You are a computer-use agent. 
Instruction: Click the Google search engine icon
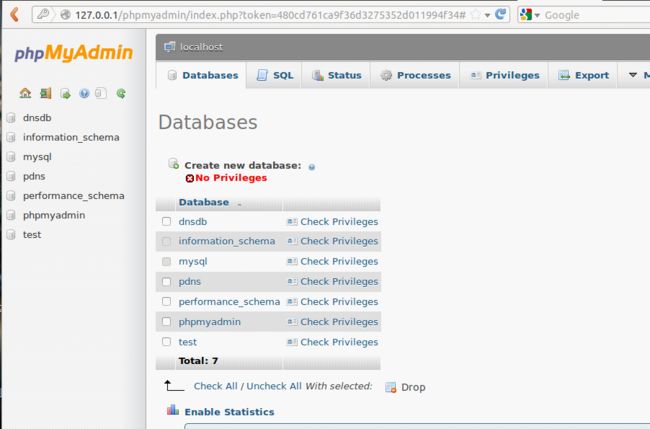[526, 15]
